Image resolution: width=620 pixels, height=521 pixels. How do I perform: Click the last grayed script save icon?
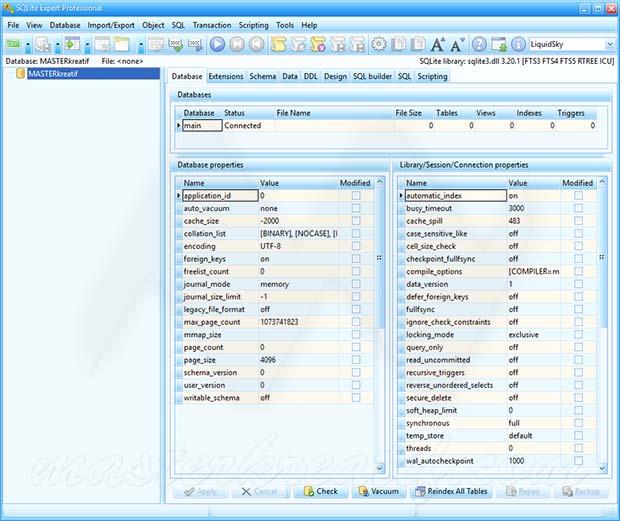358,44
